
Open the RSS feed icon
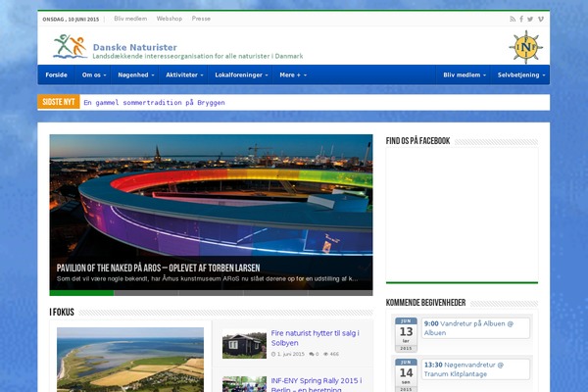pyautogui.click(x=513, y=20)
